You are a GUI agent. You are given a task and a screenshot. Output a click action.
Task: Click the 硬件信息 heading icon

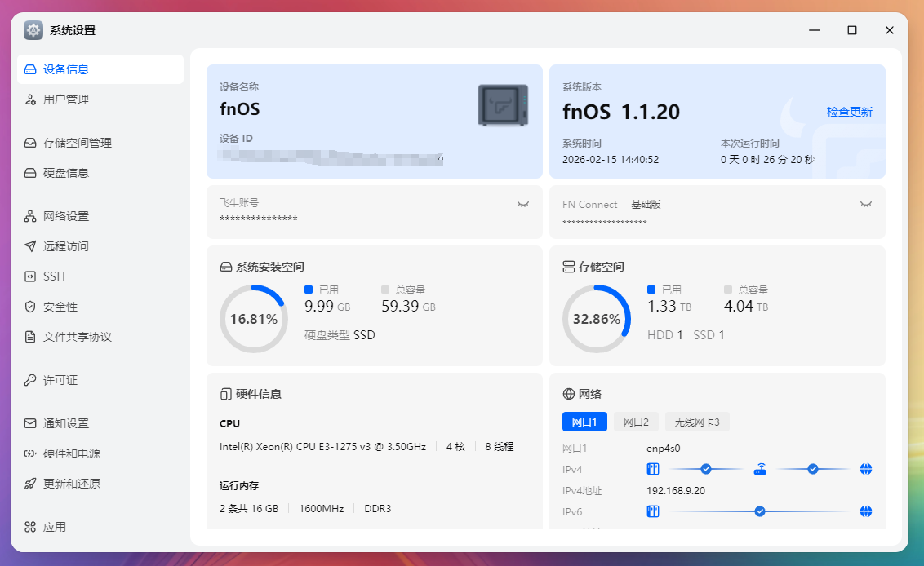click(226, 394)
